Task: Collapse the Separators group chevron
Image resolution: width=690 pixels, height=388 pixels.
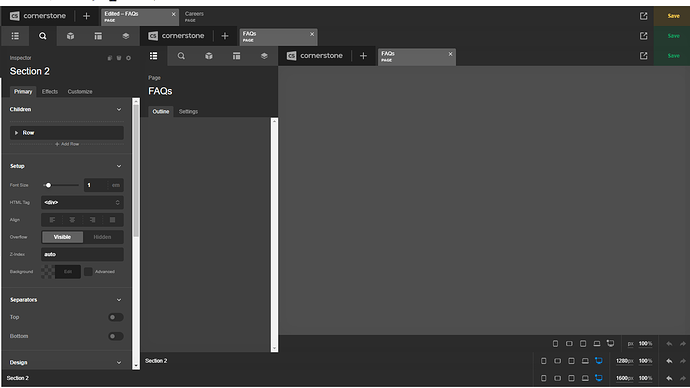Action: click(x=119, y=300)
